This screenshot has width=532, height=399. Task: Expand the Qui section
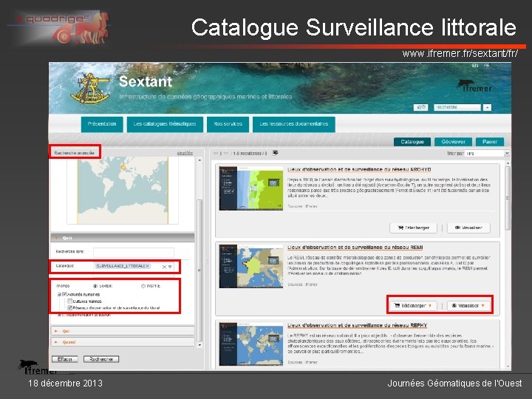click(123, 331)
